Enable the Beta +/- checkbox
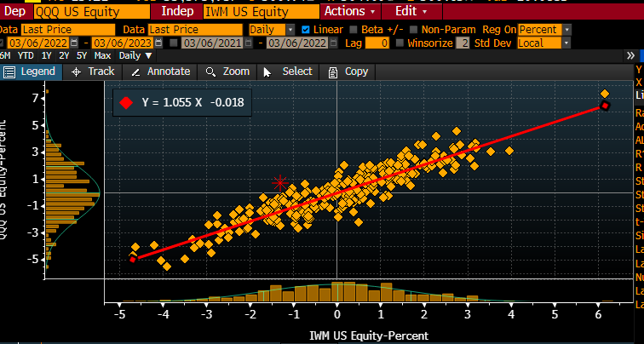Image resolution: width=644 pixels, height=344 pixels. pos(354,30)
